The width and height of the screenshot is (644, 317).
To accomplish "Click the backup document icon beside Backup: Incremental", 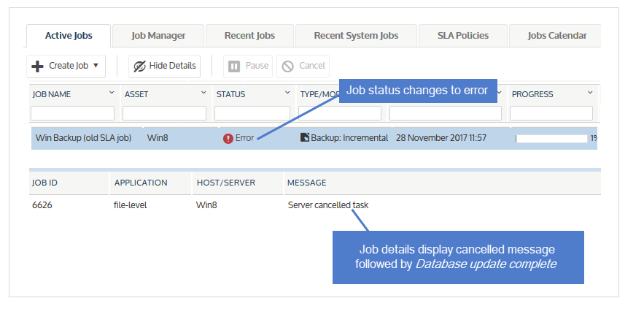I will (305, 137).
